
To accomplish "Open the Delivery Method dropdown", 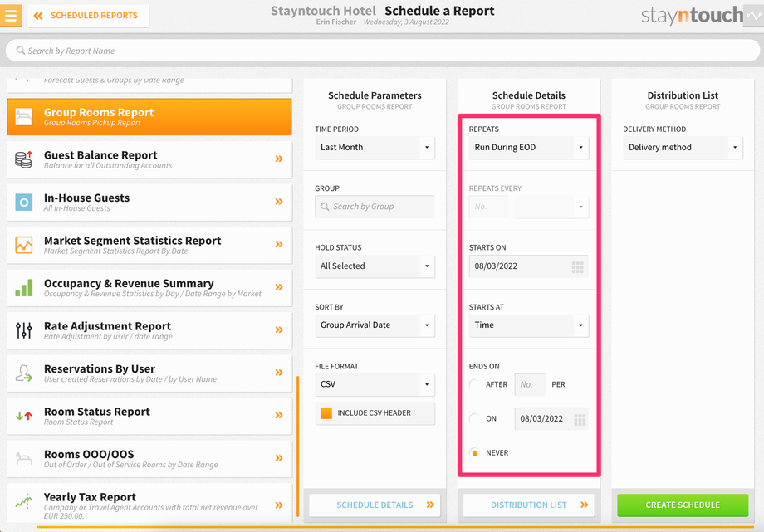I will point(683,147).
